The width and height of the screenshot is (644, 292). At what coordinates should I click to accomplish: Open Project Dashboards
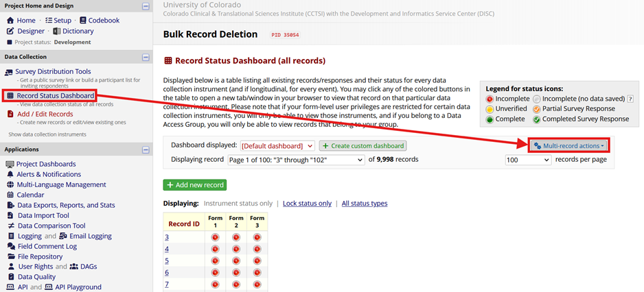46,164
